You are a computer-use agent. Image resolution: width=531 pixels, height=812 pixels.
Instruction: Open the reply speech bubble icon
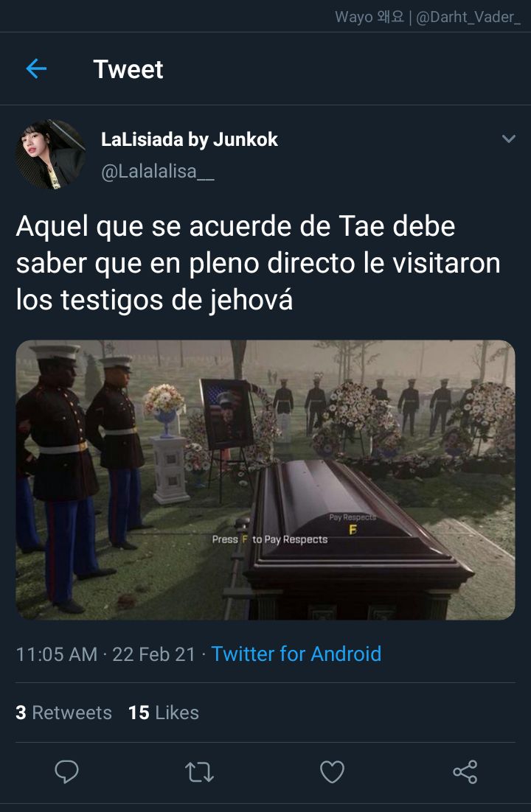[66, 771]
